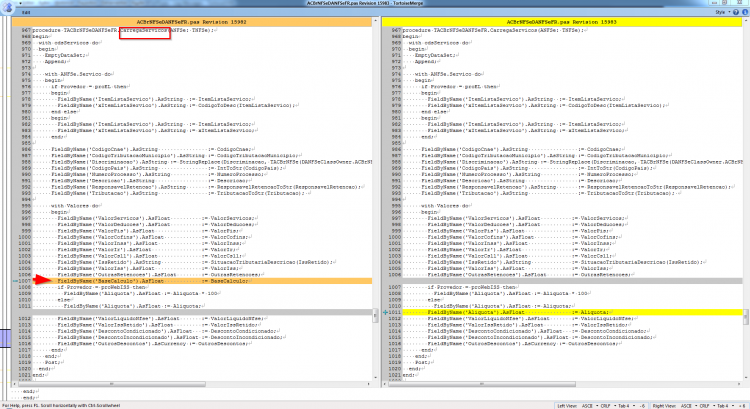The width and height of the screenshot is (750, 409).
Task: Click left pane horizontal scroll-right arrow
Action: (369, 384)
